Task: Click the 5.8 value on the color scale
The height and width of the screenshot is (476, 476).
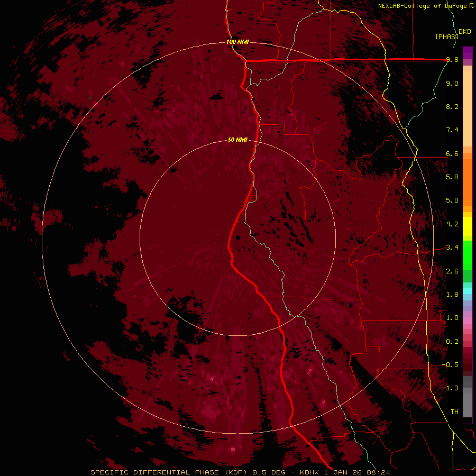Action: pos(452,177)
